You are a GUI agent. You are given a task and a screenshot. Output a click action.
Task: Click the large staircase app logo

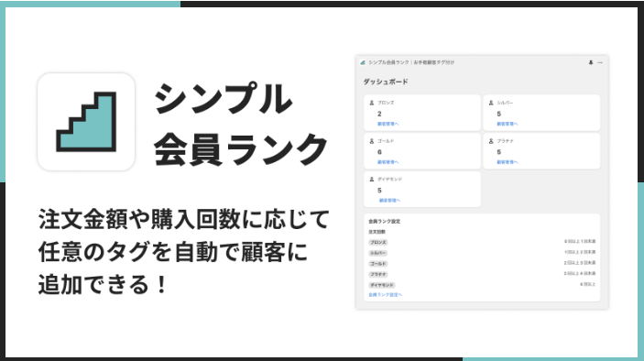(x=86, y=122)
